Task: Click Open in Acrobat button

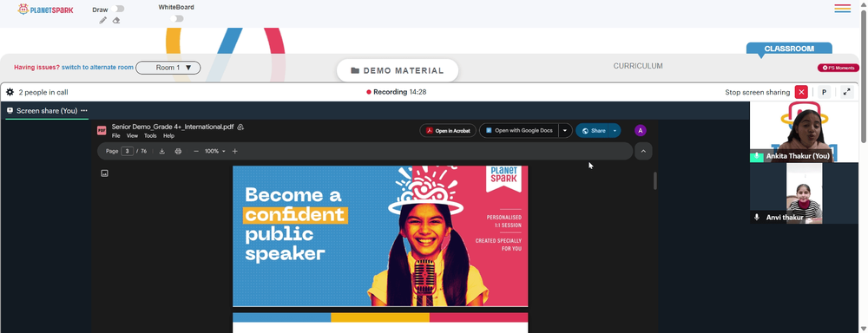Action: [x=448, y=131]
